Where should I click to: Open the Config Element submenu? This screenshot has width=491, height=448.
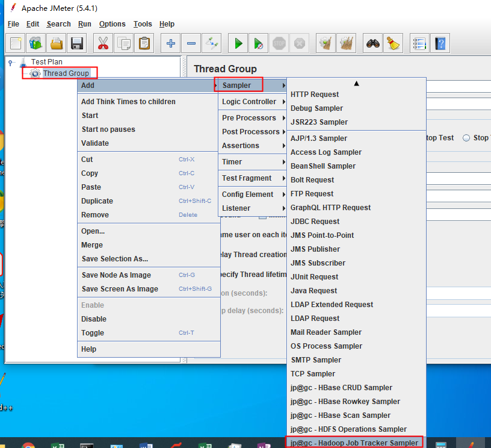pos(250,194)
